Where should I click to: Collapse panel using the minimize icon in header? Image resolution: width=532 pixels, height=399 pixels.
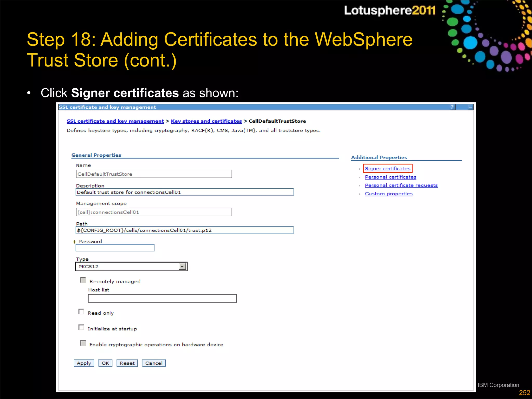point(470,107)
